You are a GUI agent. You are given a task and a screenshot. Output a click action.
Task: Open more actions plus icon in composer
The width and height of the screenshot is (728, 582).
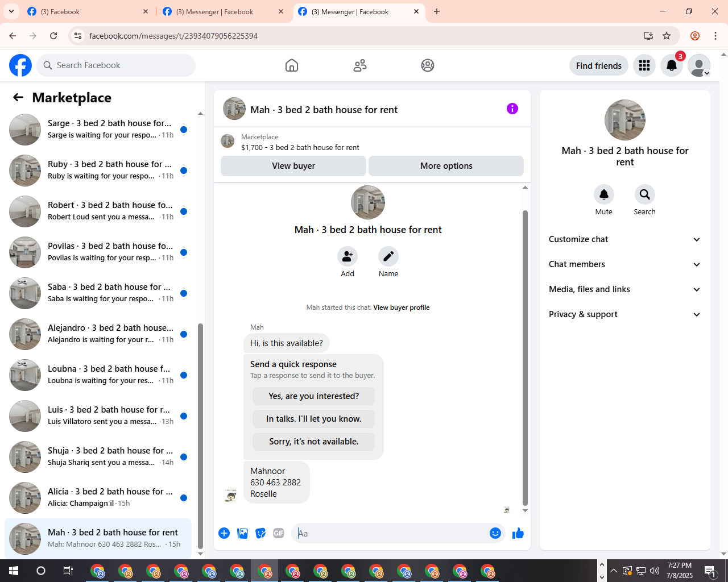(224, 533)
